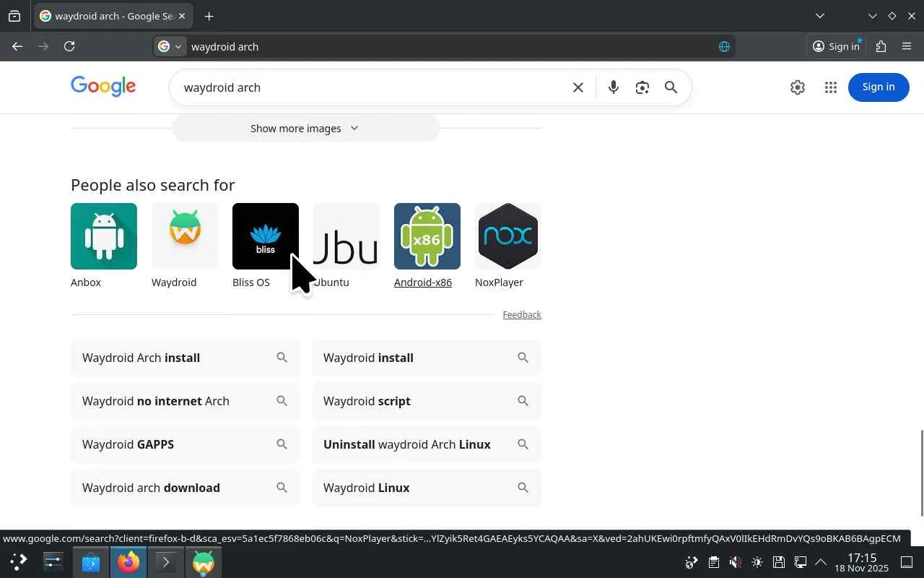The width and height of the screenshot is (924, 578).
Task: Switch to Firefox in the taskbar
Action: (128, 561)
